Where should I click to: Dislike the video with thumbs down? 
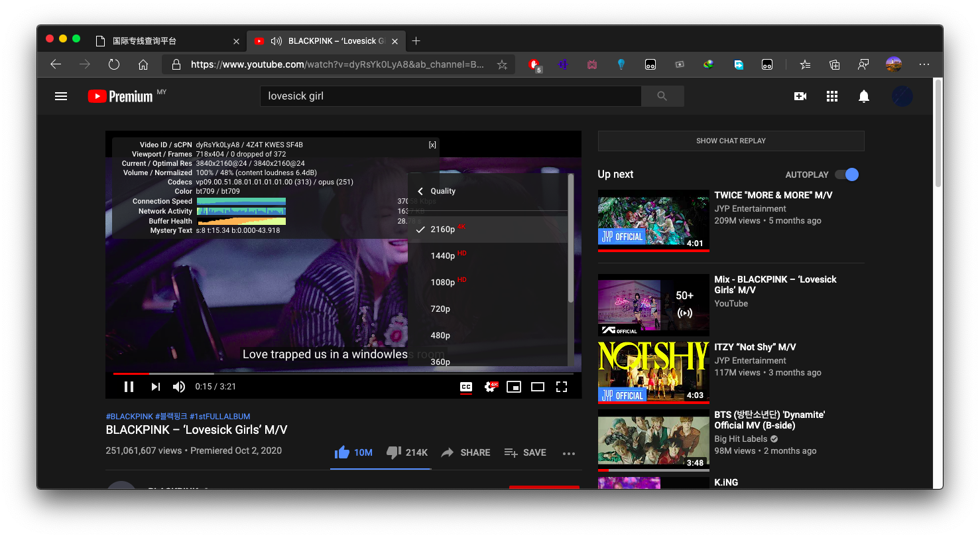pos(406,452)
